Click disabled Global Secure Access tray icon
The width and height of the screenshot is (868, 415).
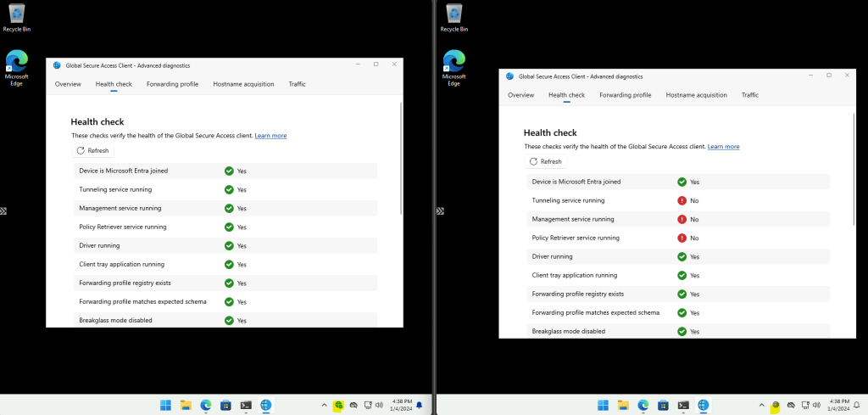[776, 406]
